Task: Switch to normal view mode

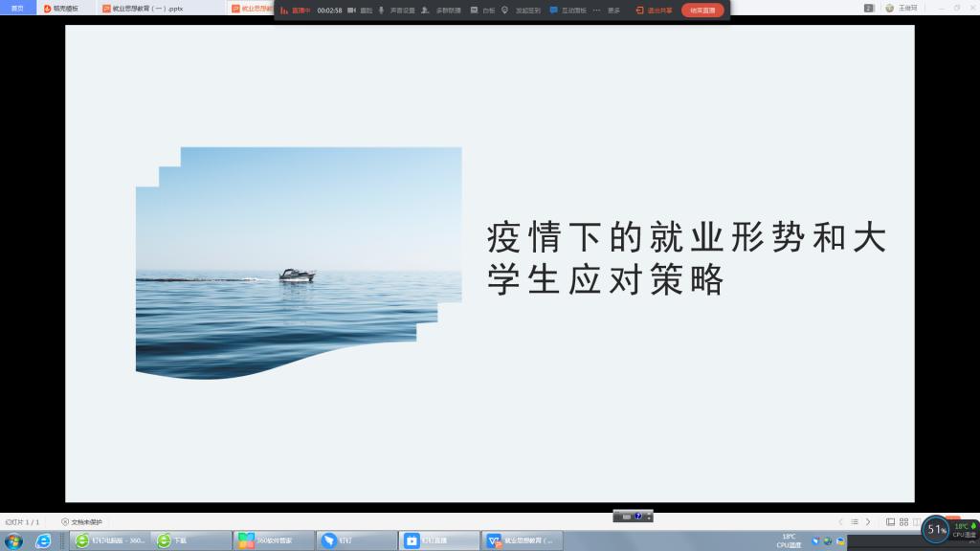Action: [890, 522]
